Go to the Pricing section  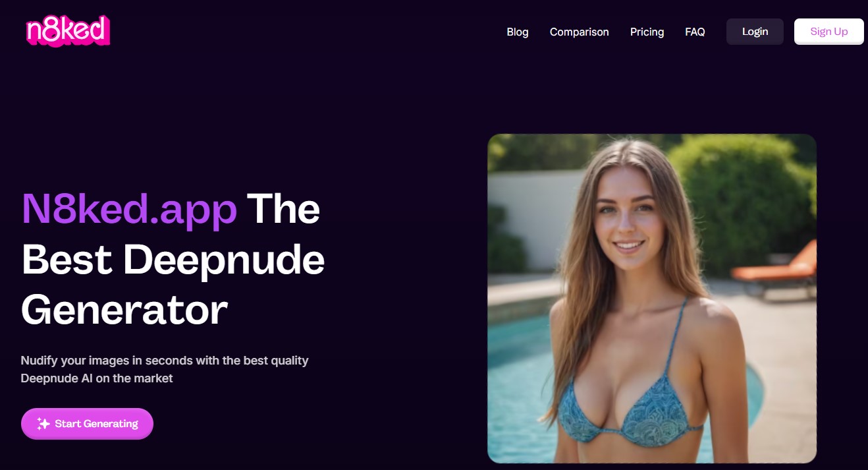pyautogui.click(x=647, y=32)
